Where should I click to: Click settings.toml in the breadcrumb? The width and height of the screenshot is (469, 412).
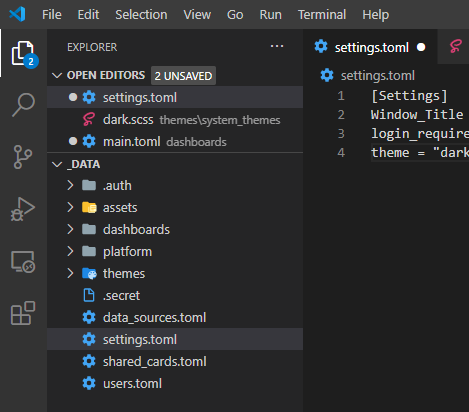tap(378, 76)
